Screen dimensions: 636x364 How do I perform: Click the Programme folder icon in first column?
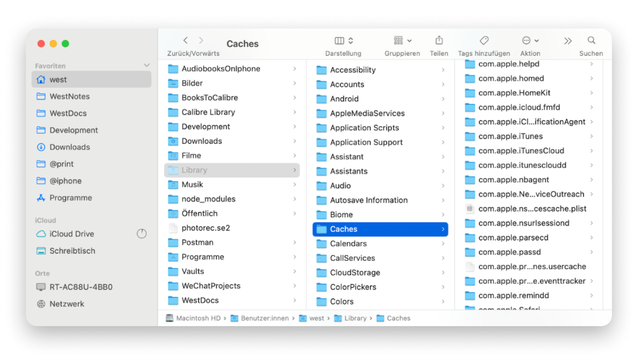pyautogui.click(x=173, y=257)
